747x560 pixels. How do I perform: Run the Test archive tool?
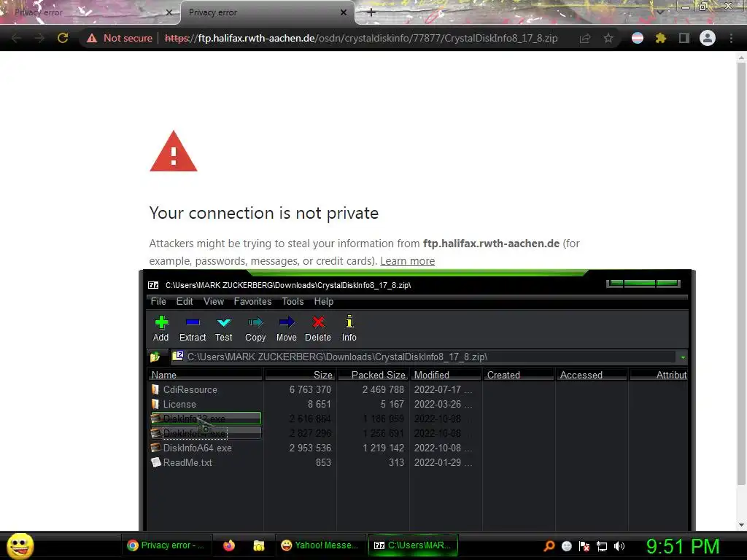(x=223, y=328)
